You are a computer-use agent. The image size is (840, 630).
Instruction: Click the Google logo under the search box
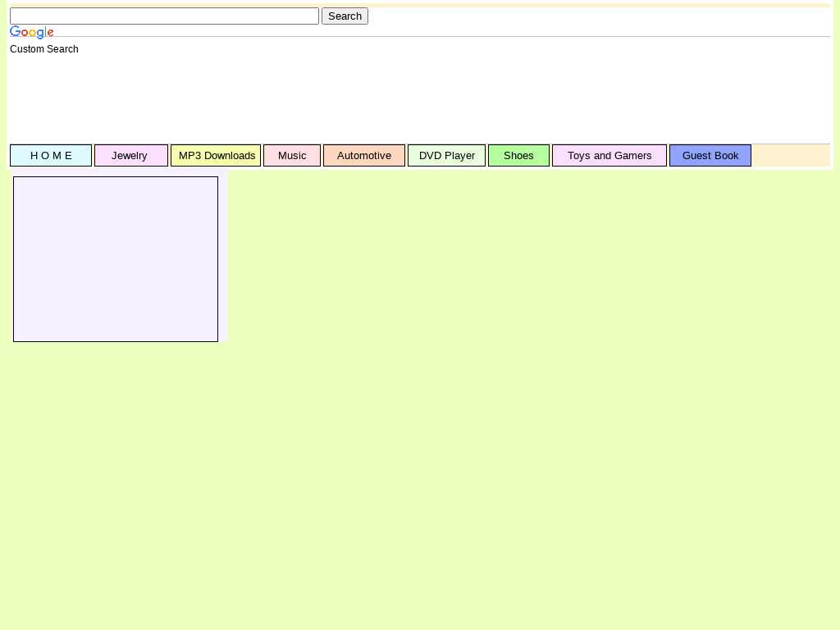pos(32,33)
